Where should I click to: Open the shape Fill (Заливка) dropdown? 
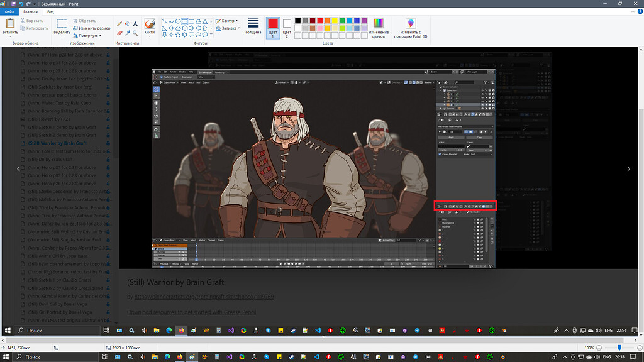click(x=227, y=28)
